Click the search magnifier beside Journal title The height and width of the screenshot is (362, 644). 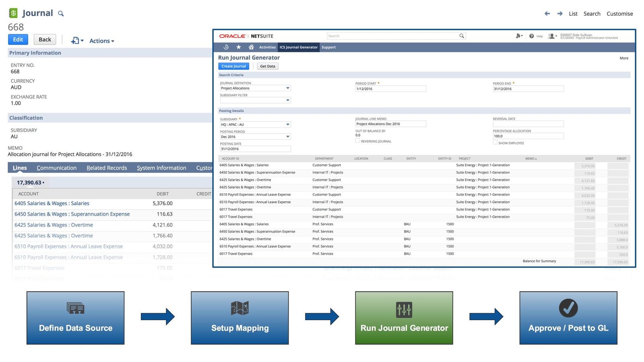(x=61, y=14)
